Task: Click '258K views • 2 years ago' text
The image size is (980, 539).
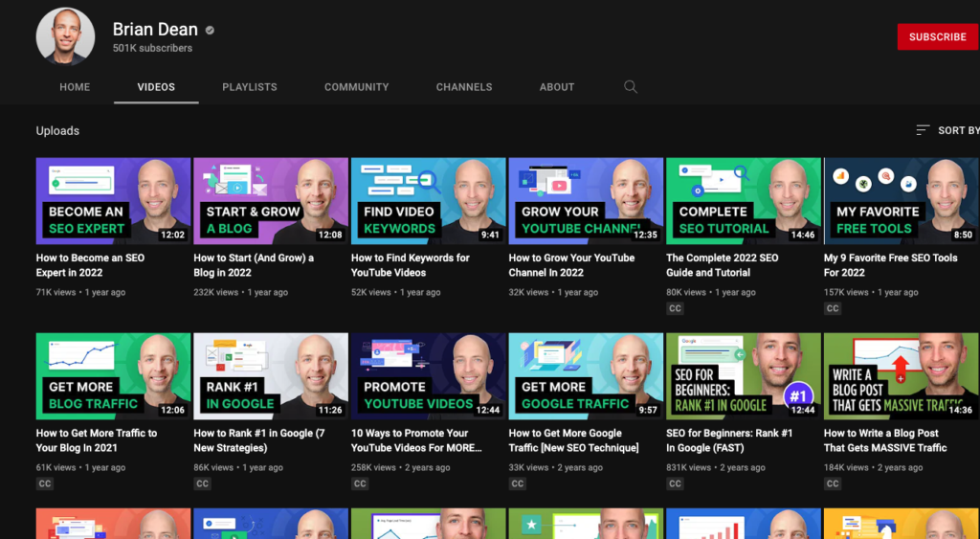Action: [401, 467]
